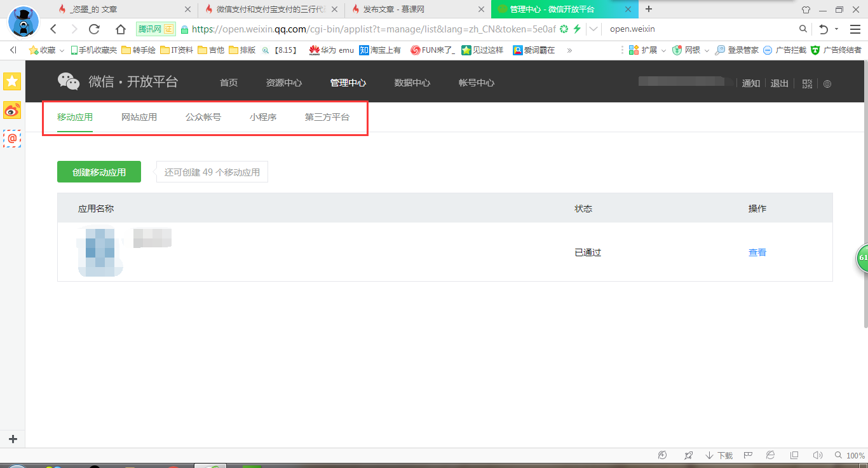Switch to the 公众帐号 tab
The height and width of the screenshot is (468, 868).
[x=203, y=117]
